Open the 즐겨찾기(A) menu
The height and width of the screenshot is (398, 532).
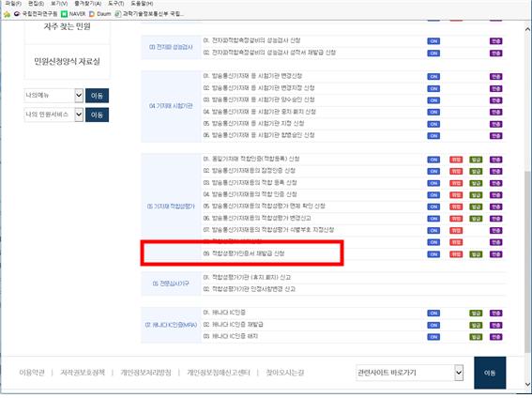(x=88, y=4)
